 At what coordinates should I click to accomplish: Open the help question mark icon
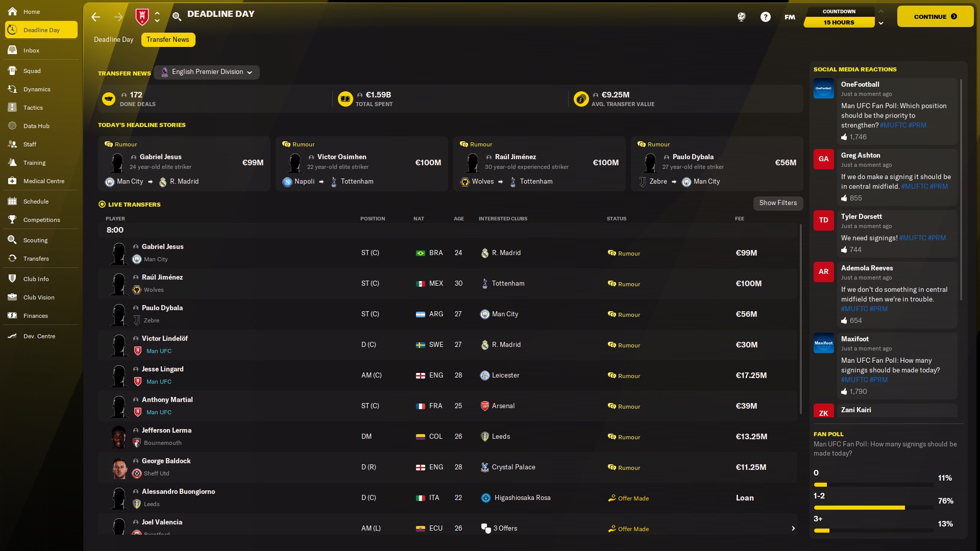765,17
